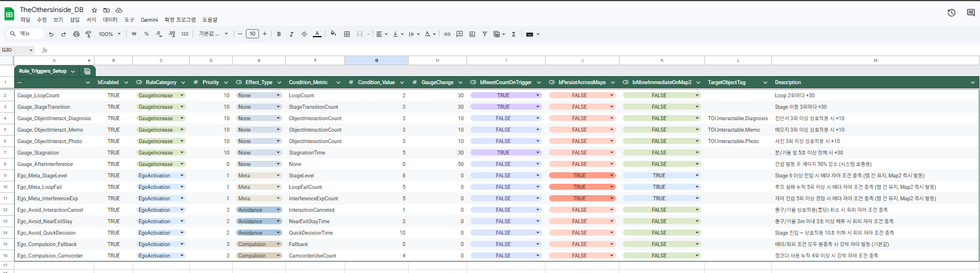980x273 pixels.
Task: Open RuleCategory column header dropdown
Action: click(183, 82)
